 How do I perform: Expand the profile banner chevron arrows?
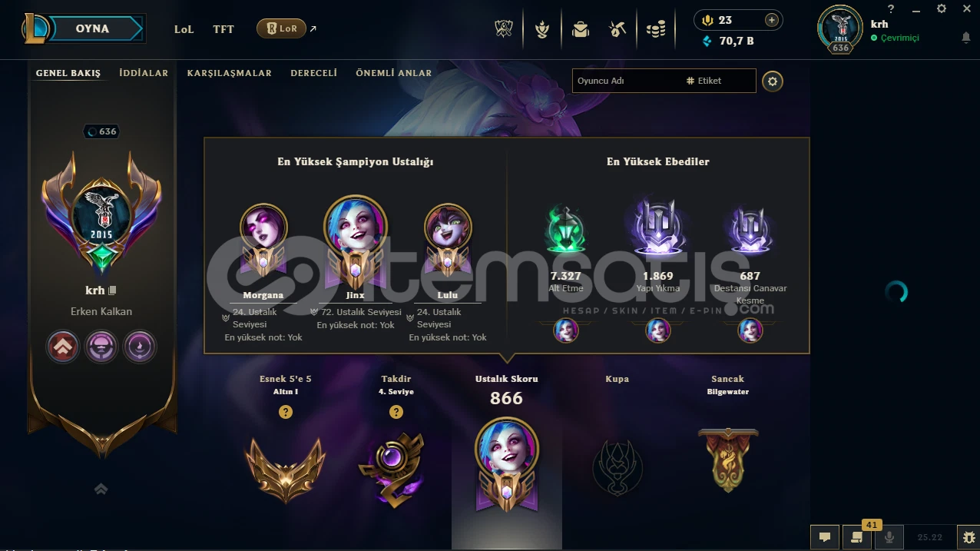pos(101,489)
